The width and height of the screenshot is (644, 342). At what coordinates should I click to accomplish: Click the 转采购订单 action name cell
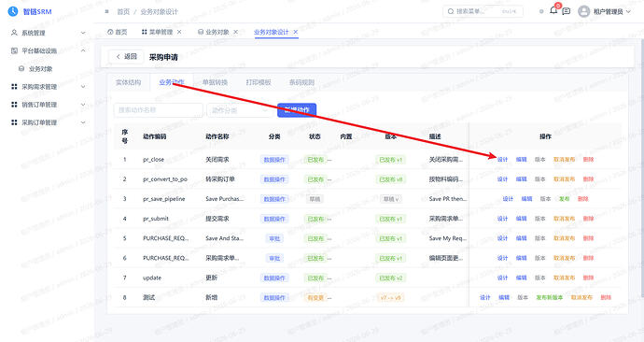219,179
